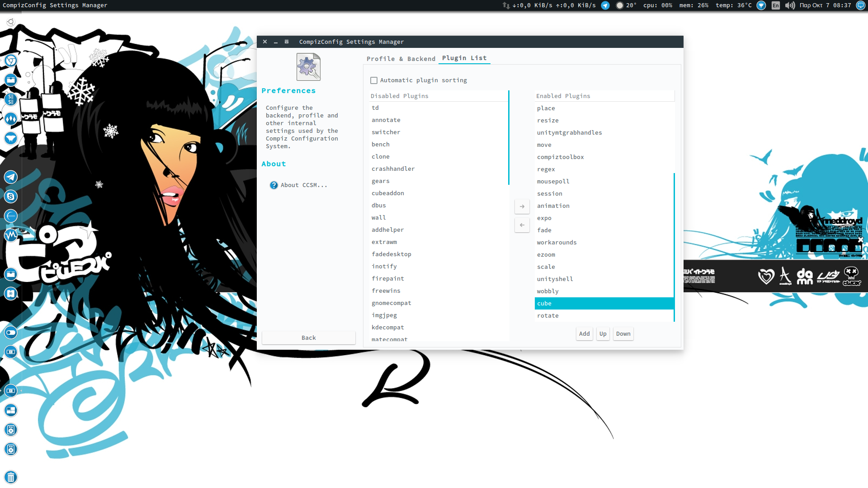The height and width of the screenshot is (488, 868).
Task: Open the Wi-Fi network indicator
Action: point(761,5)
